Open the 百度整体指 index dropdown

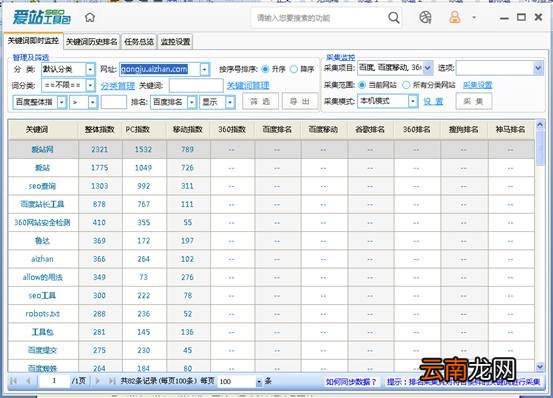(40, 102)
